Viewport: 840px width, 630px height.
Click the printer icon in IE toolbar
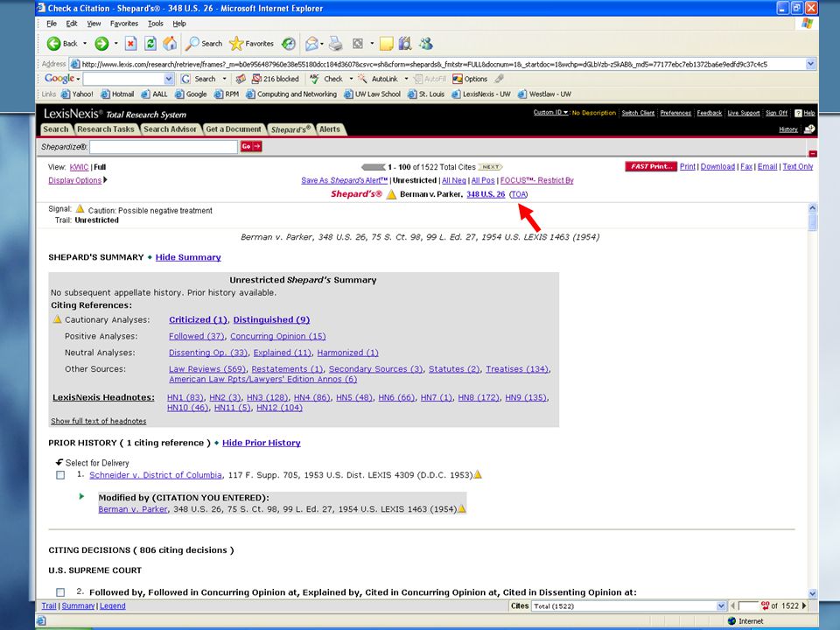click(x=336, y=44)
